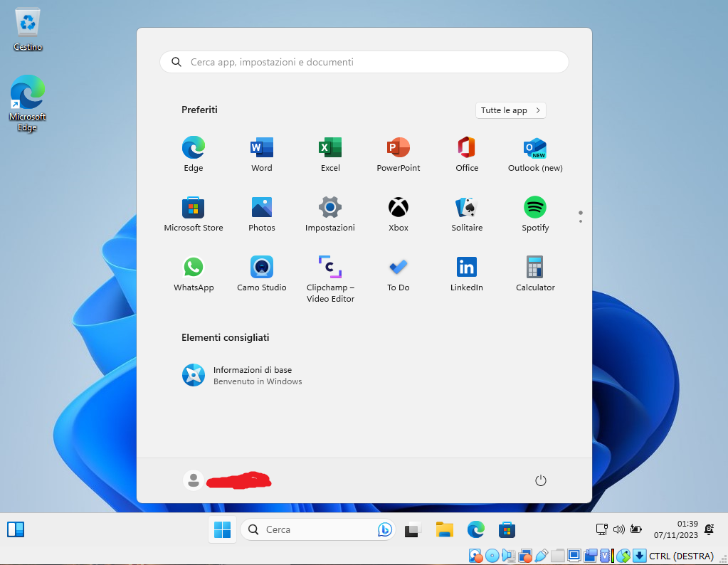Open the user account profile icon
The width and height of the screenshot is (728, 565).
[194, 480]
